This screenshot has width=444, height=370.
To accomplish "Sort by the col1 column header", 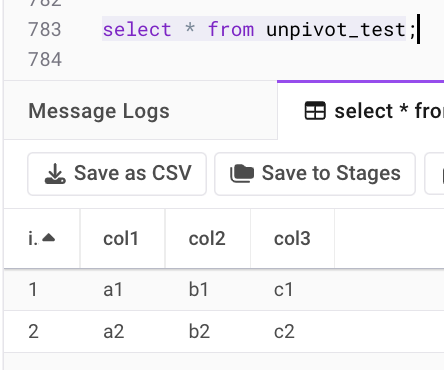I will (x=122, y=239).
